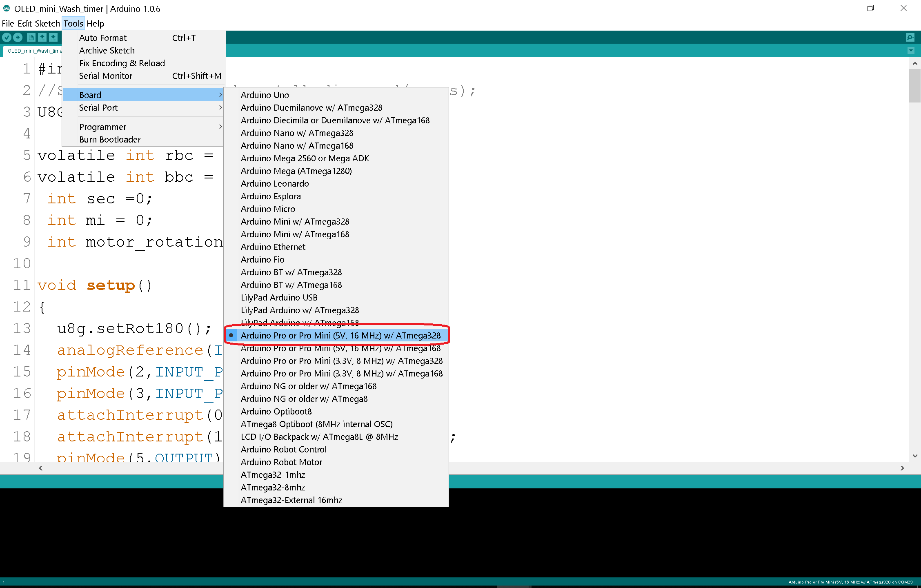Click the Open sketch up-arrow icon

pyautogui.click(x=42, y=38)
